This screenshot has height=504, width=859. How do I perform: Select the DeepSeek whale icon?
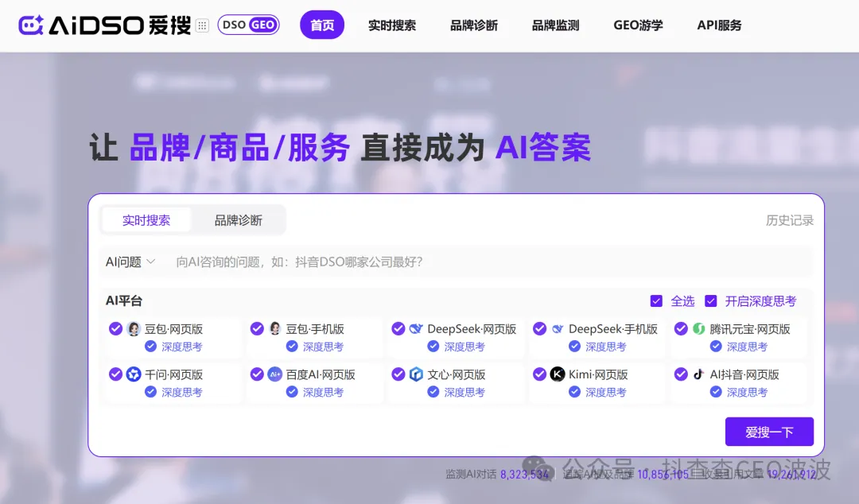tap(416, 328)
